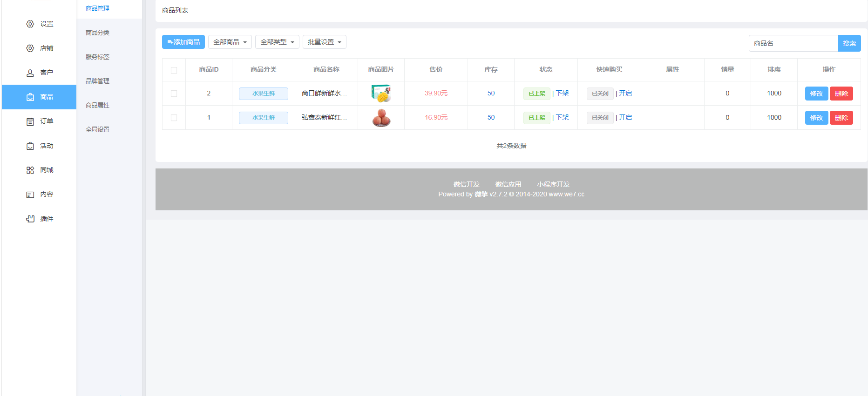This screenshot has height=396, width=868.
Task: Click the 同城 grid icon
Action: pyautogui.click(x=30, y=170)
